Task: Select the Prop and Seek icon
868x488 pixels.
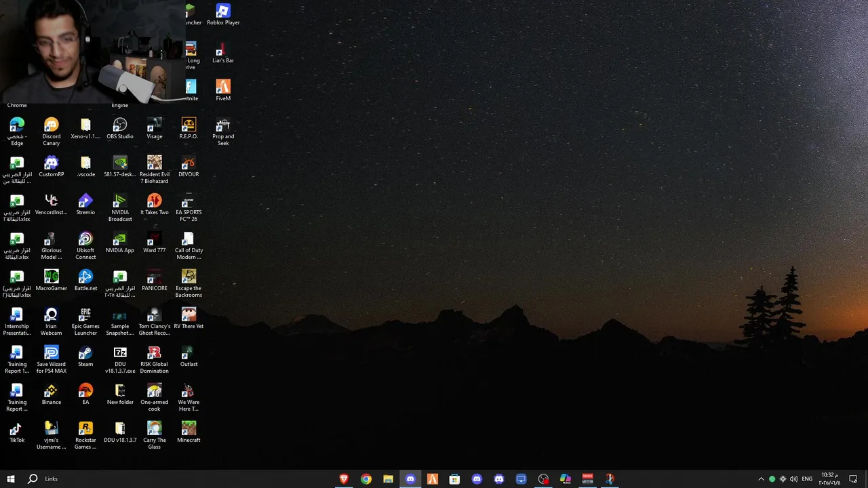Action: click(x=223, y=131)
